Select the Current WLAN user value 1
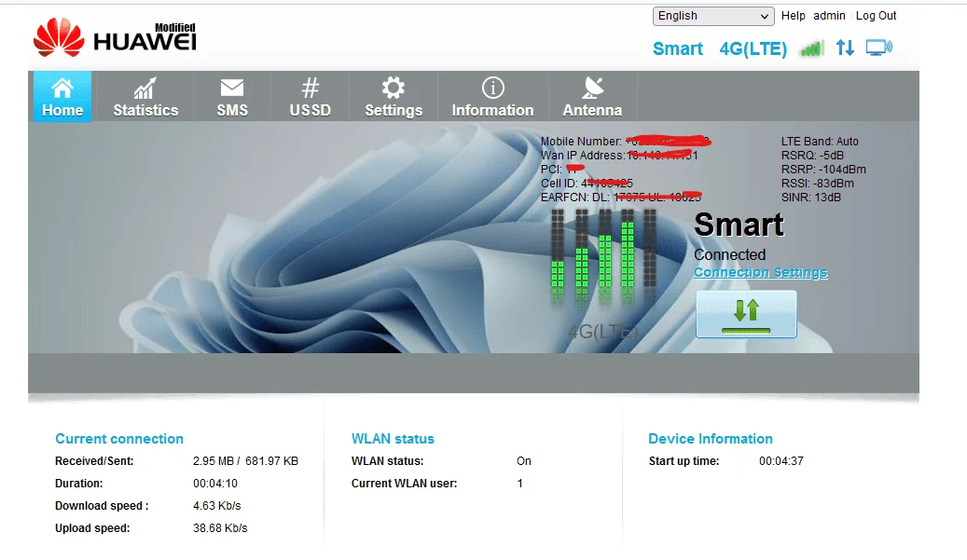Viewport: 967px width, 560px height. tap(520, 484)
